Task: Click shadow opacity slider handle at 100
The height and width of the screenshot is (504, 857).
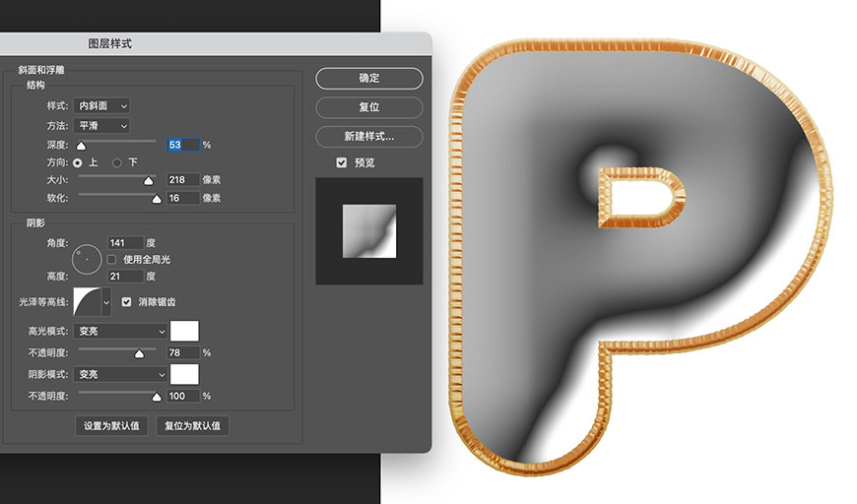Action: (157, 397)
